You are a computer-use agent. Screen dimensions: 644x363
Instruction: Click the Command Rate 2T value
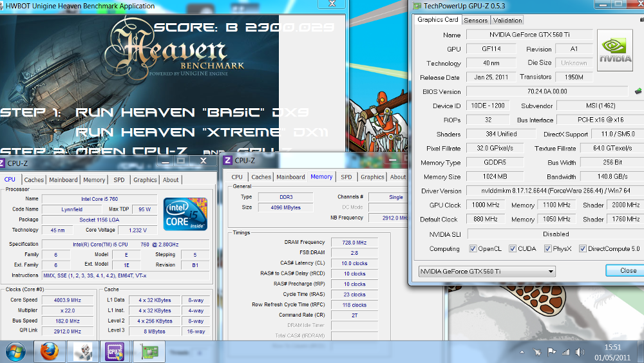click(354, 315)
